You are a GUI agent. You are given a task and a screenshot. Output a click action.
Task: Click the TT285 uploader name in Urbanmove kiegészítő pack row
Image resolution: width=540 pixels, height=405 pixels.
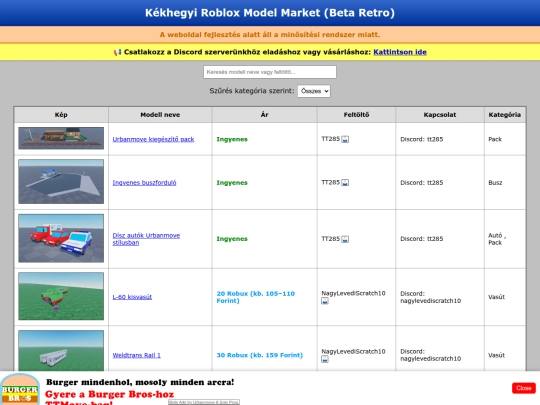[x=331, y=139]
